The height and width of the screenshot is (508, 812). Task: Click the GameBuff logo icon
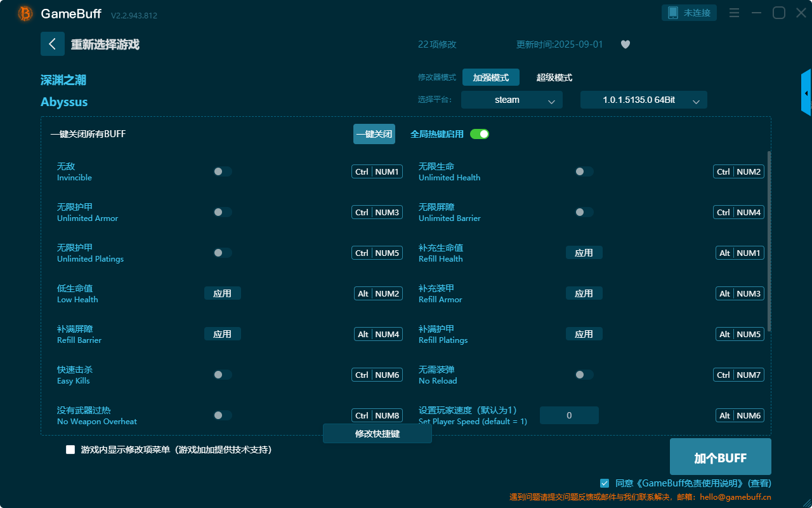(x=25, y=13)
